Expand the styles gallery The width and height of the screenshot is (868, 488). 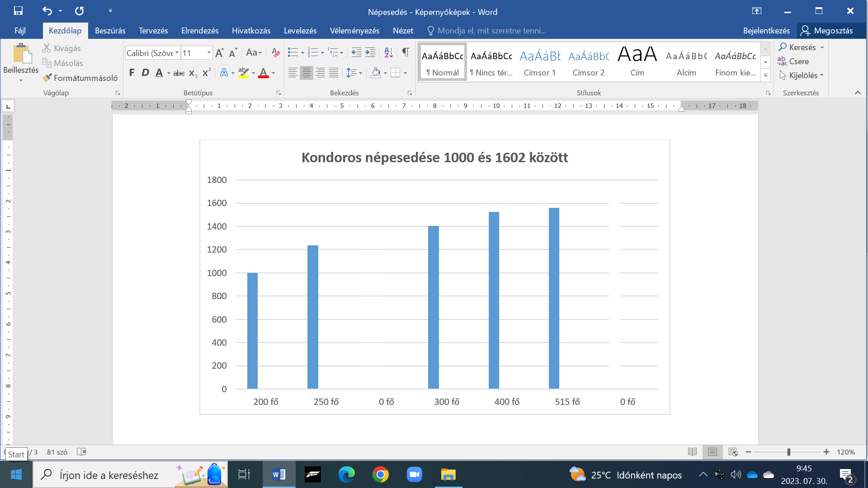(x=765, y=75)
